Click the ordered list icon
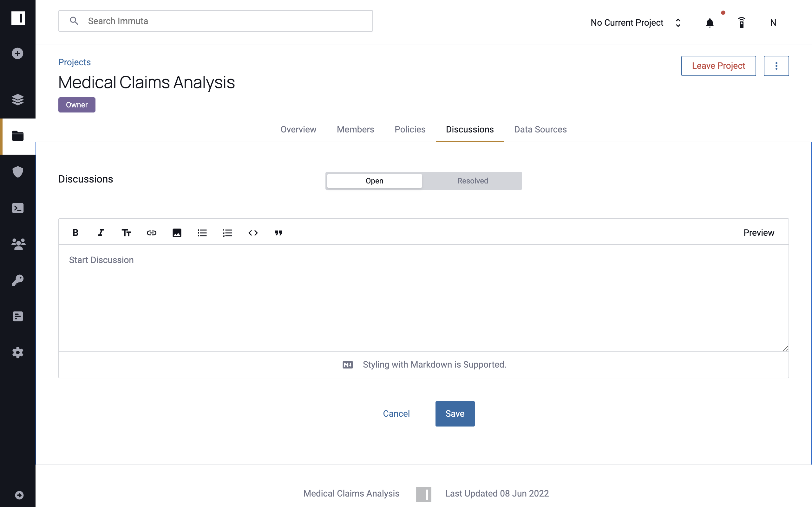Image resolution: width=812 pixels, height=507 pixels. [227, 233]
